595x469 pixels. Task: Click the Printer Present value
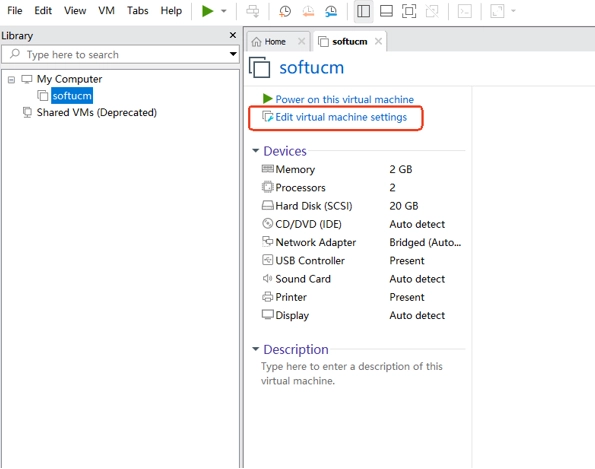[406, 297]
